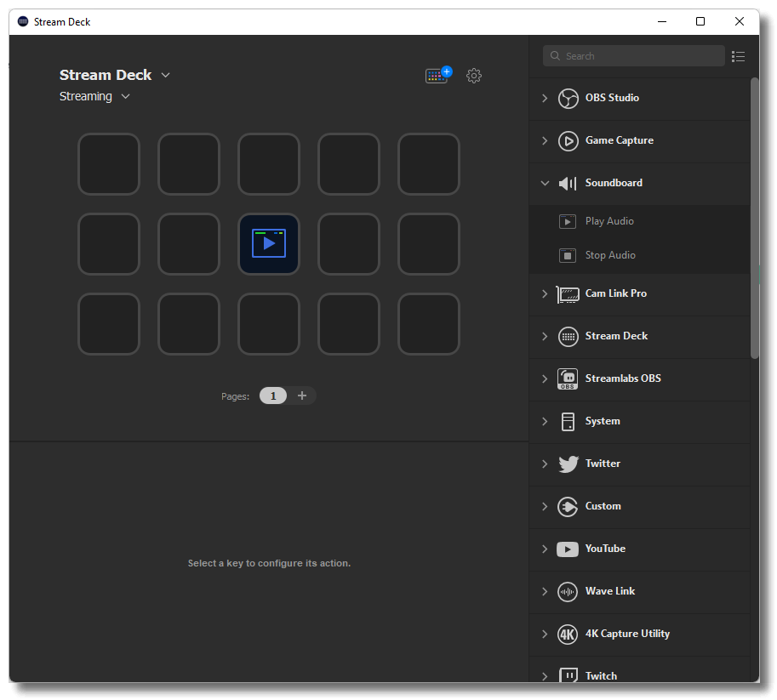The width and height of the screenshot is (777, 700).
Task: Click the Wave Link icon
Action: pyautogui.click(x=568, y=592)
